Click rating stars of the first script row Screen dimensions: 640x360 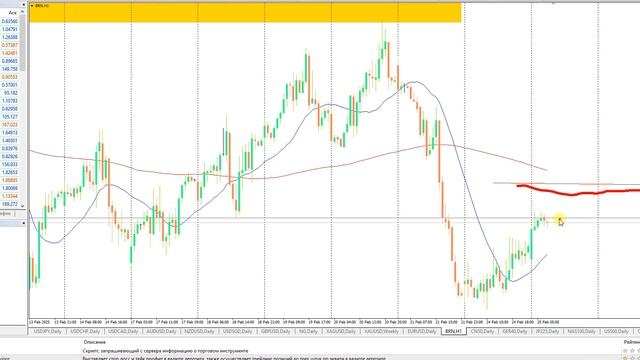[x=632, y=351]
